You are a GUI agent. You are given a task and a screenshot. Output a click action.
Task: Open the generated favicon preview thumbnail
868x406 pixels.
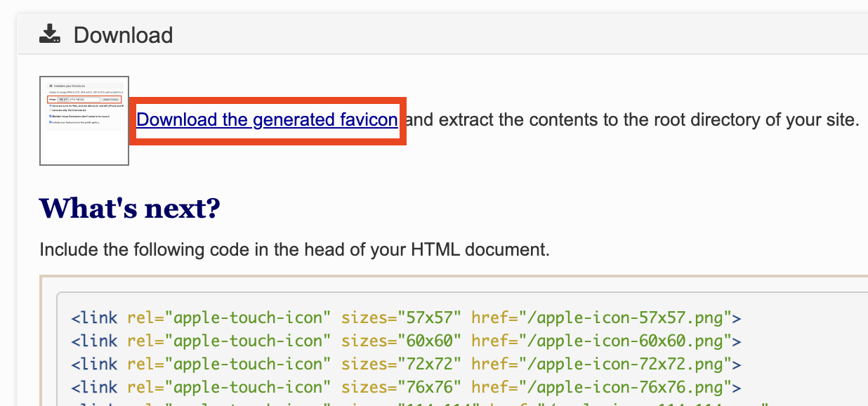tap(84, 121)
